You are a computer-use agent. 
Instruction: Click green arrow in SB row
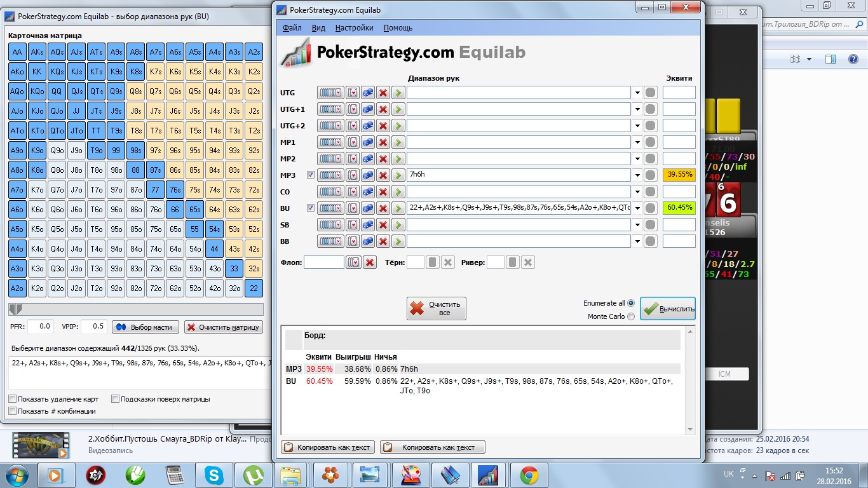pos(398,225)
